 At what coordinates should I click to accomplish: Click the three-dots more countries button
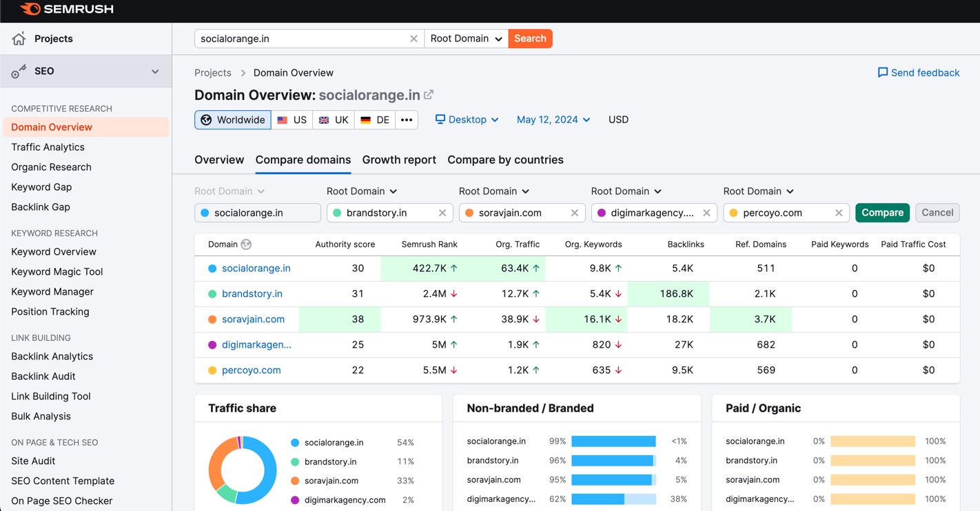coord(407,120)
